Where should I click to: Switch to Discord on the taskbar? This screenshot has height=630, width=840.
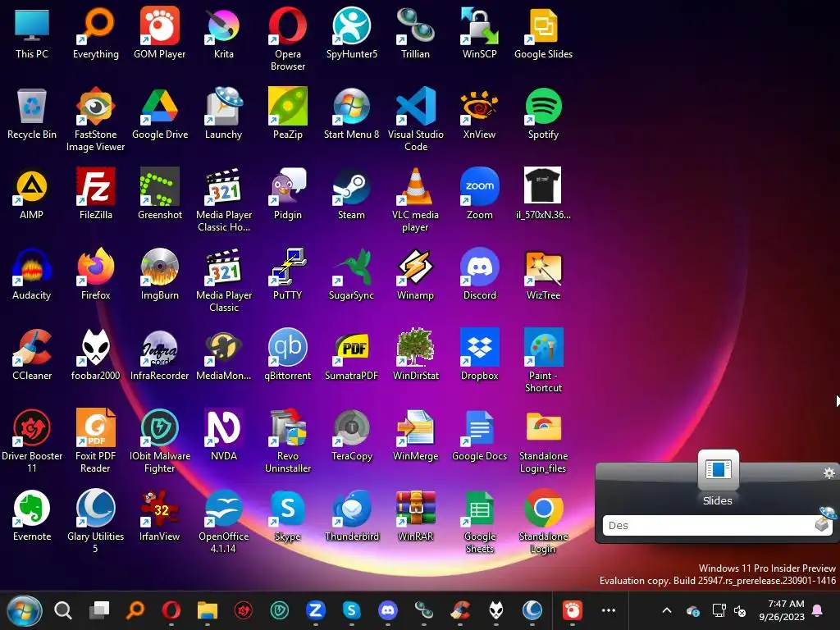coord(388,610)
